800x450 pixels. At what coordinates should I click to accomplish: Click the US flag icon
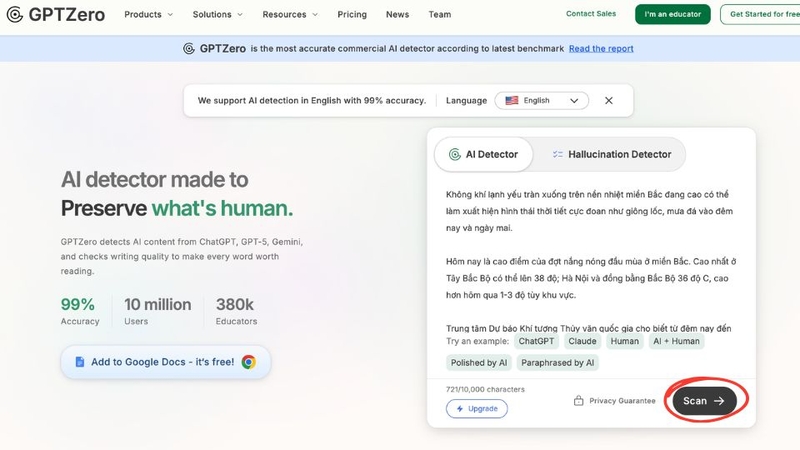tap(512, 101)
